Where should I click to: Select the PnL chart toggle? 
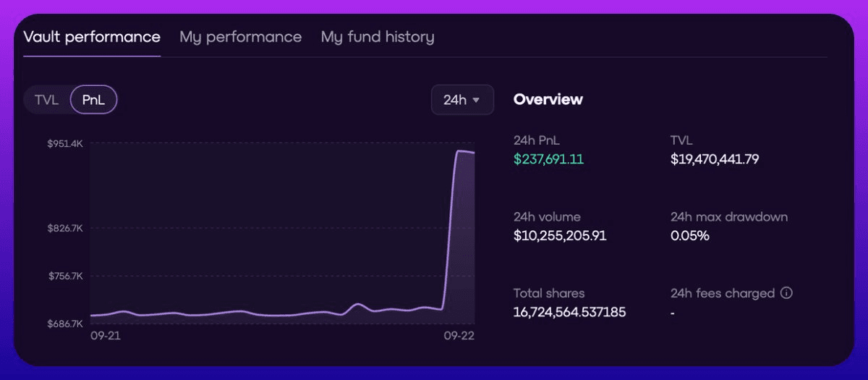93,100
